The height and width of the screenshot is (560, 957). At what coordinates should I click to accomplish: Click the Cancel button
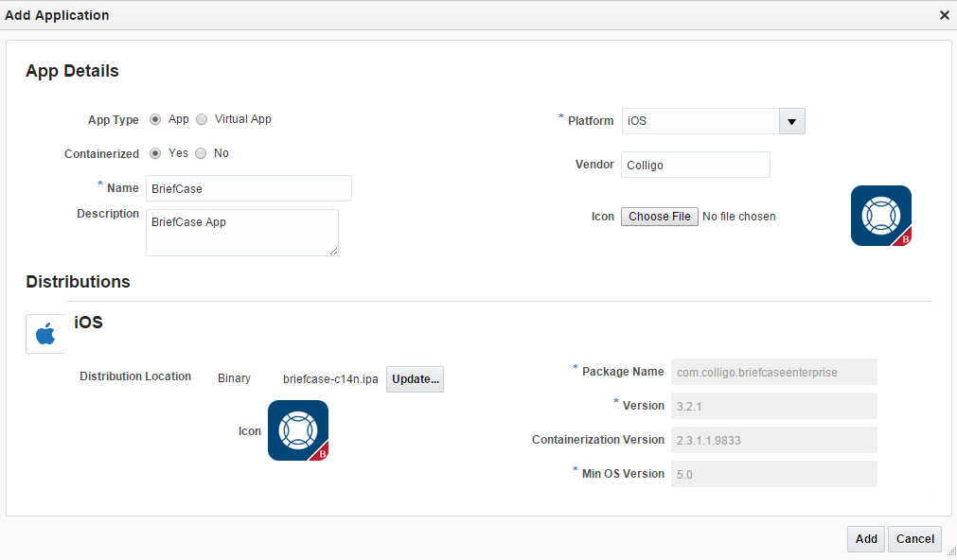(915, 538)
